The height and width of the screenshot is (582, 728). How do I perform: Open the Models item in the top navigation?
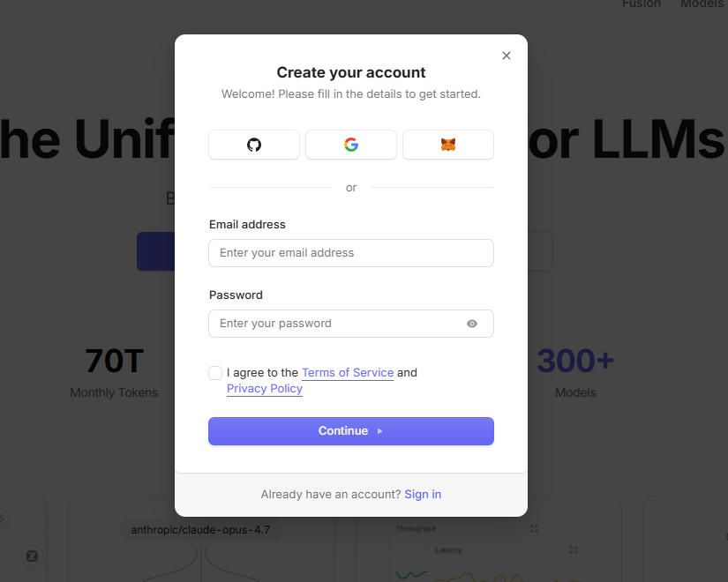702,4
